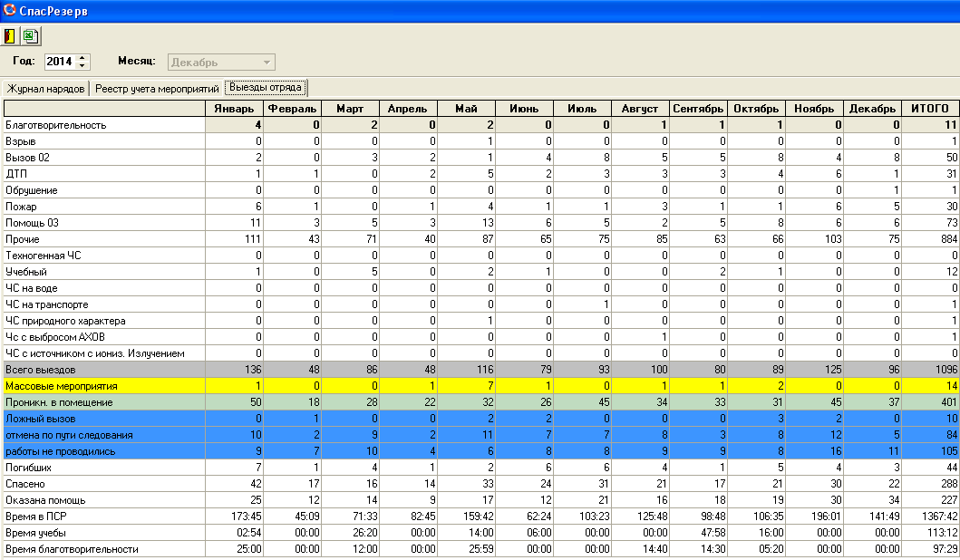Click the СпасРезерв lifebuoy icon in title bar
This screenshot has height=560, width=960.
pos(9,9)
